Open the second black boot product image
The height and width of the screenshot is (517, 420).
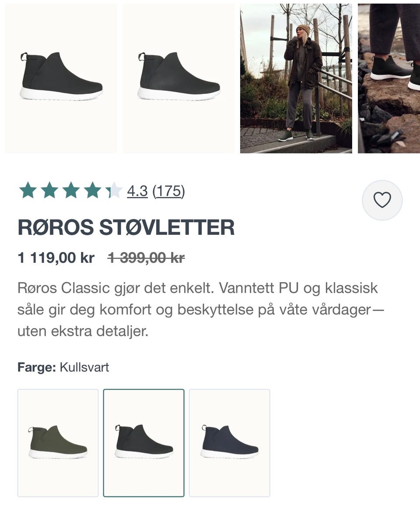[178, 78]
